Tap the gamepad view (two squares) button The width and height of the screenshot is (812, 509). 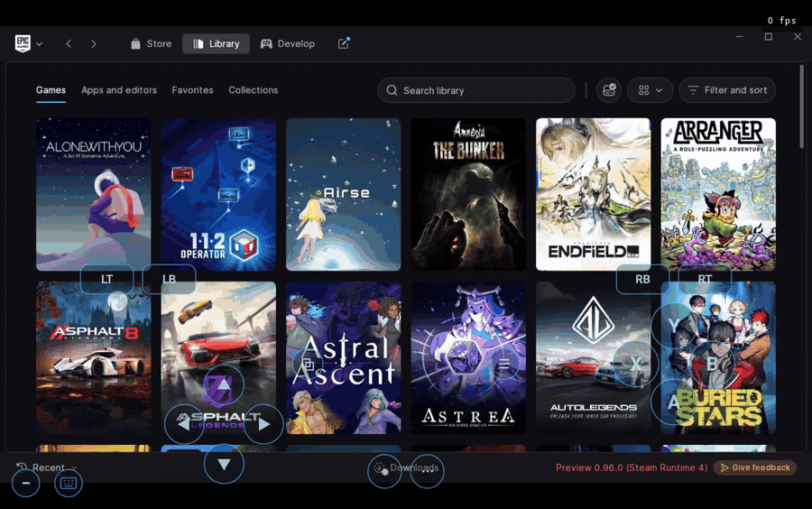[309, 364]
